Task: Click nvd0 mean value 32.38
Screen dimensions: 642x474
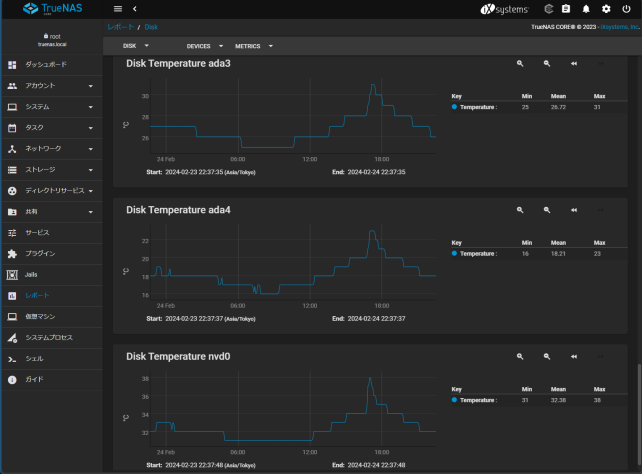Action: click(x=558, y=400)
